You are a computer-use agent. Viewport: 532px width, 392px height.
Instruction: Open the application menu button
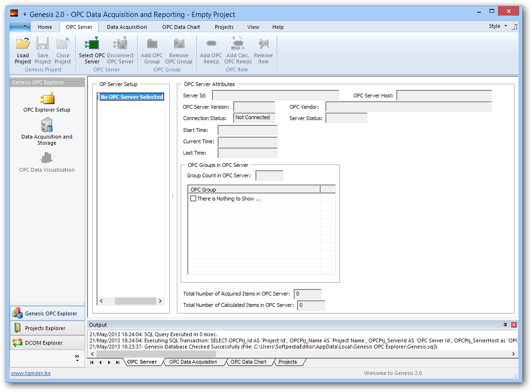[20, 26]
